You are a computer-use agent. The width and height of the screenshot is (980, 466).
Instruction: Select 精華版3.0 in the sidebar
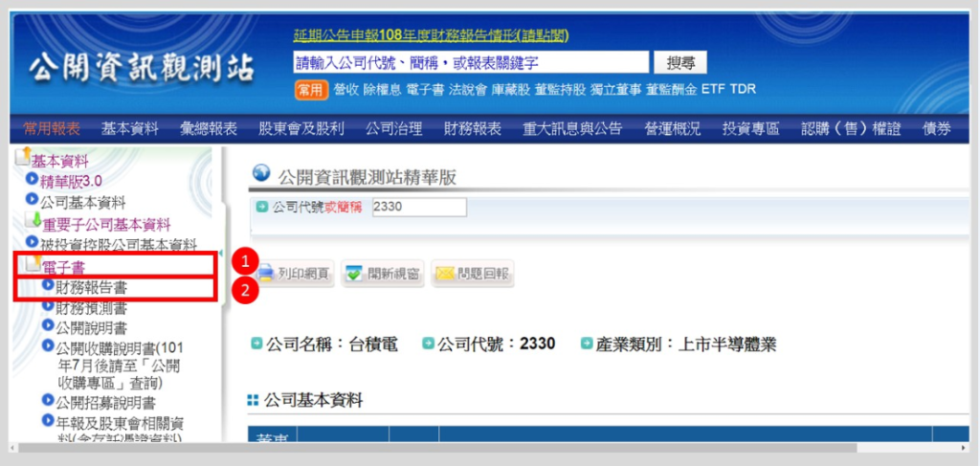(x=71, y=181)
